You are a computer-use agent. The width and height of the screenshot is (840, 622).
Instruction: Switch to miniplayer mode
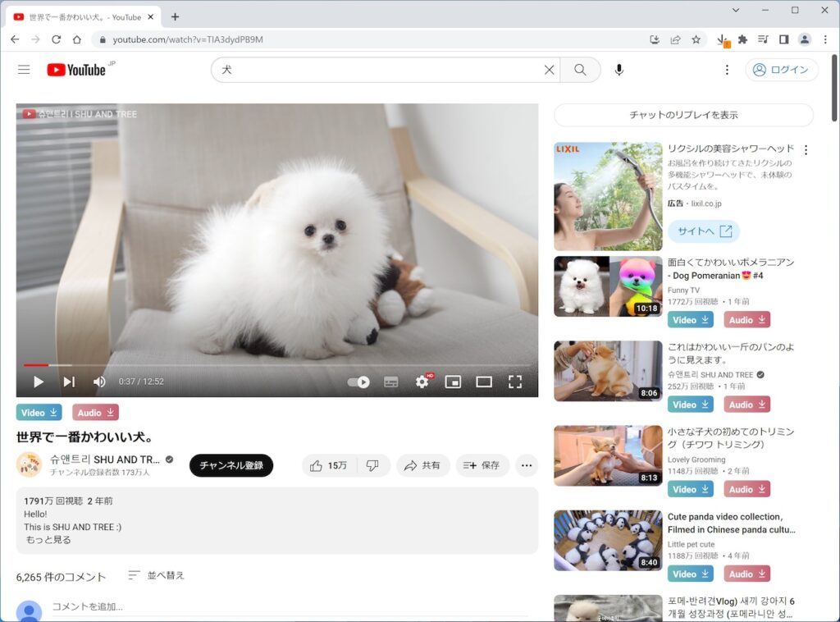tap(453, 381)
